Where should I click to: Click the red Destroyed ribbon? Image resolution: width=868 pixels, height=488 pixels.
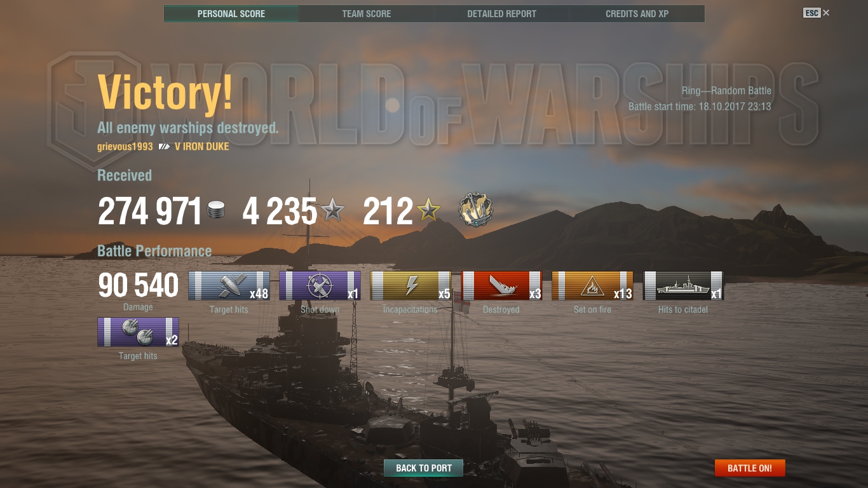pos(501,286)
